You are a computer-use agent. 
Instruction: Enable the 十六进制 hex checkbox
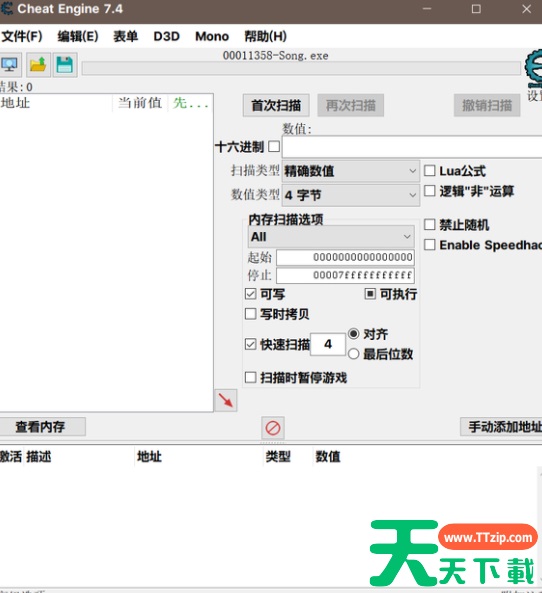[274, 146]
